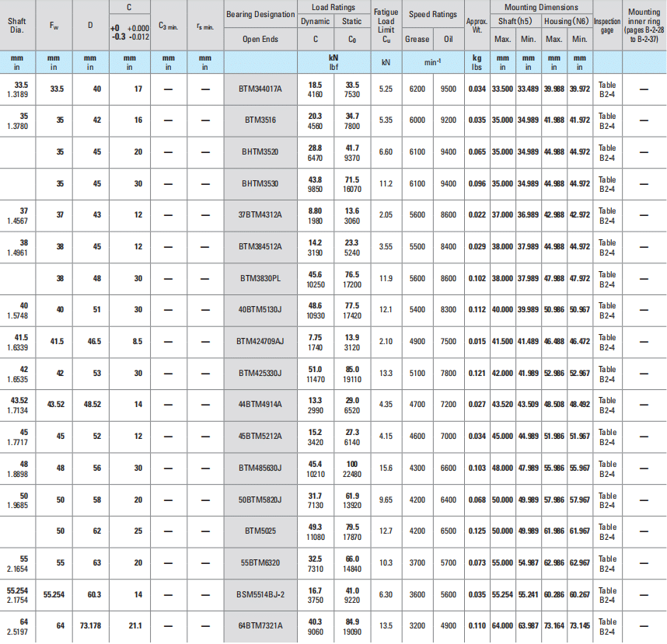Click the Fatigue Load Limit header

coord(386,25)
